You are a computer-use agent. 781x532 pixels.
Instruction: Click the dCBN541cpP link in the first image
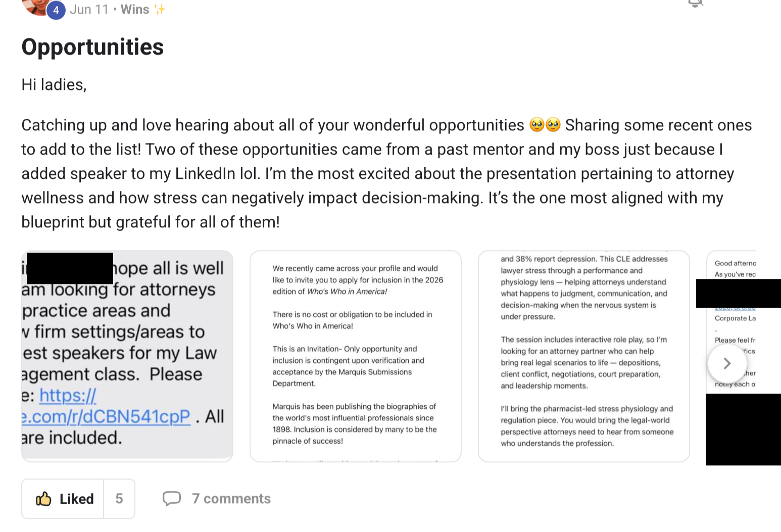pos(106,416)
